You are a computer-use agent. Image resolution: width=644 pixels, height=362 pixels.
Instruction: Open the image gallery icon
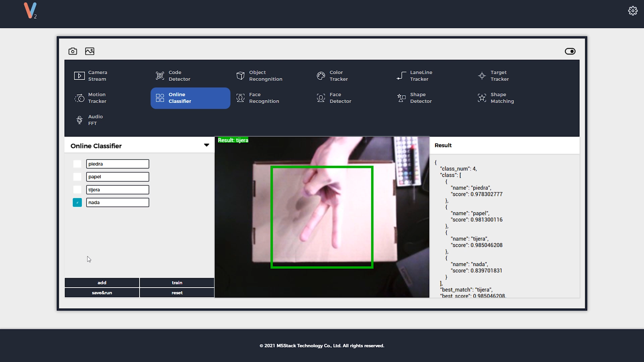click(x=90, y=51)
